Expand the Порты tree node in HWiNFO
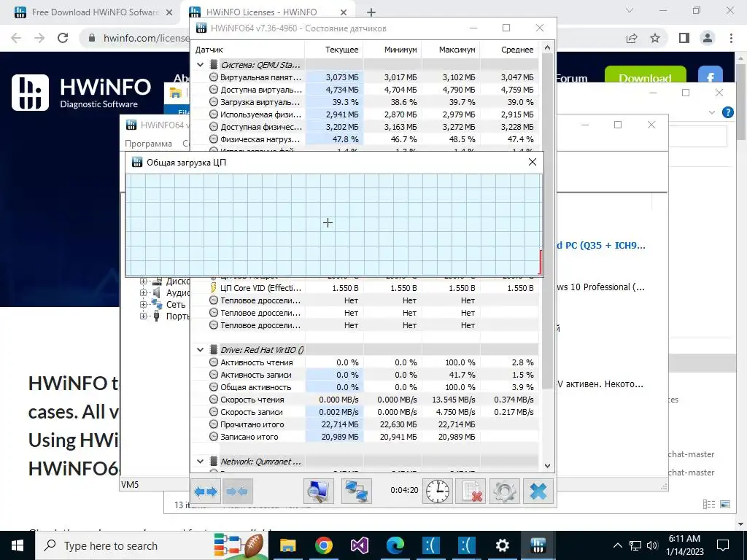The height and width of the screenshot is (560, 747). pyautogui.click(x=144, y=316)
